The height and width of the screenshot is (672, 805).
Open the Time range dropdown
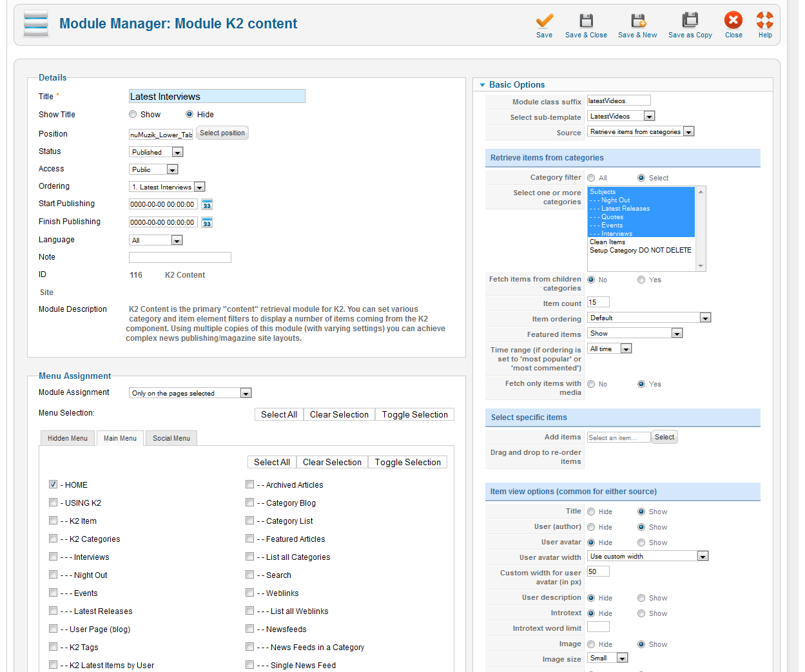[610, 349]
